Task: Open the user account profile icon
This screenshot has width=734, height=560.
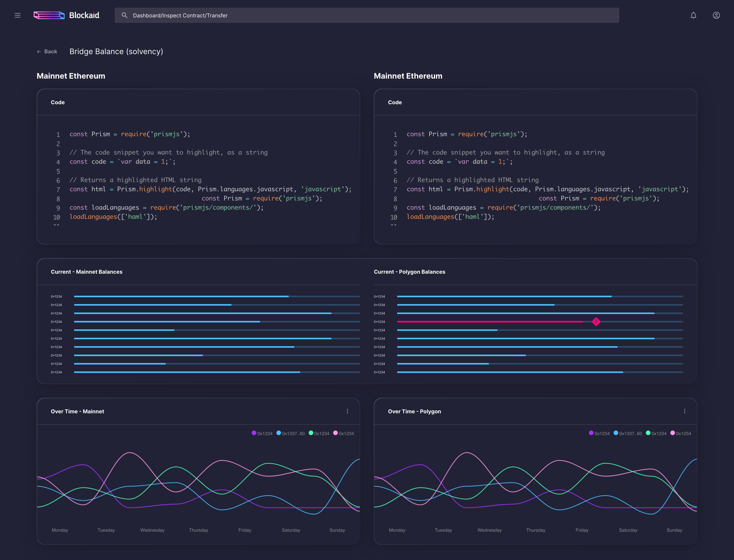Action: (x=716, y=15)
